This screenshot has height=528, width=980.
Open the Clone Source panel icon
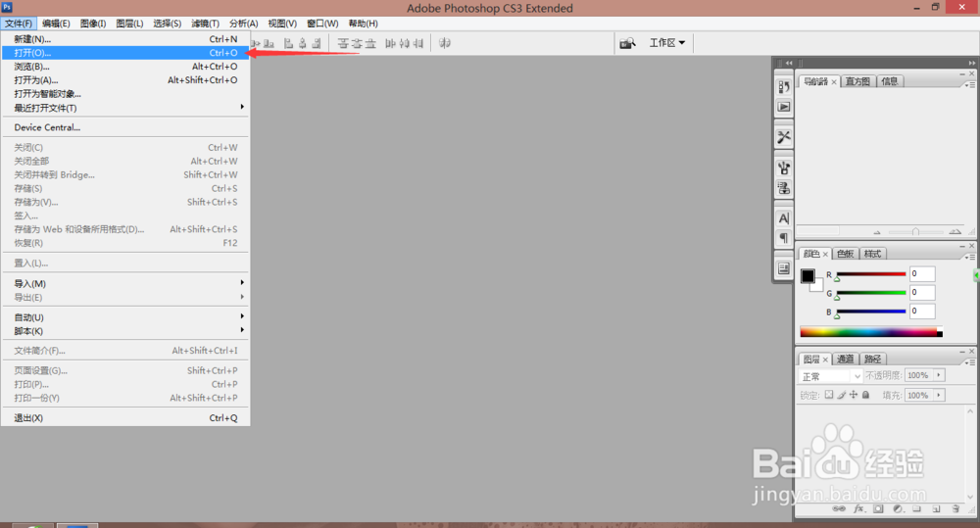point(784,187)
